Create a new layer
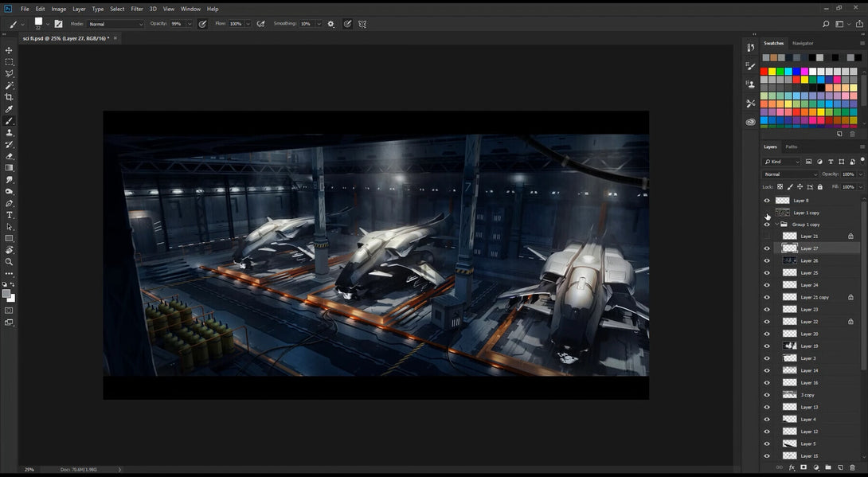The image size is (868, 477). [840, 467]
